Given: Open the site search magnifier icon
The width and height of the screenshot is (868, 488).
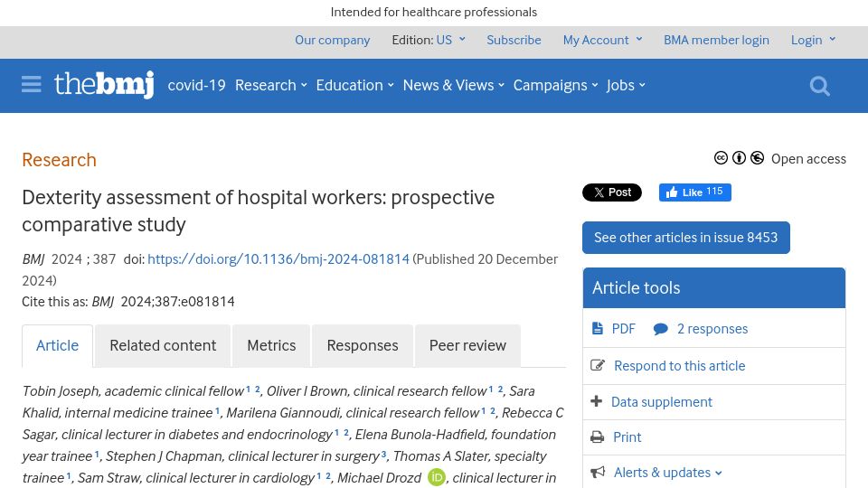Looking at the screenshot, I should coord(820,86).
